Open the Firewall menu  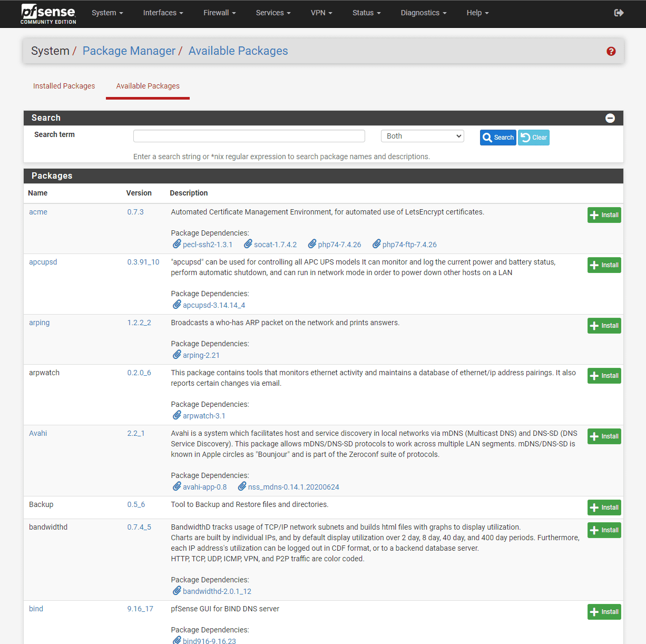click(x=220, y=13)
